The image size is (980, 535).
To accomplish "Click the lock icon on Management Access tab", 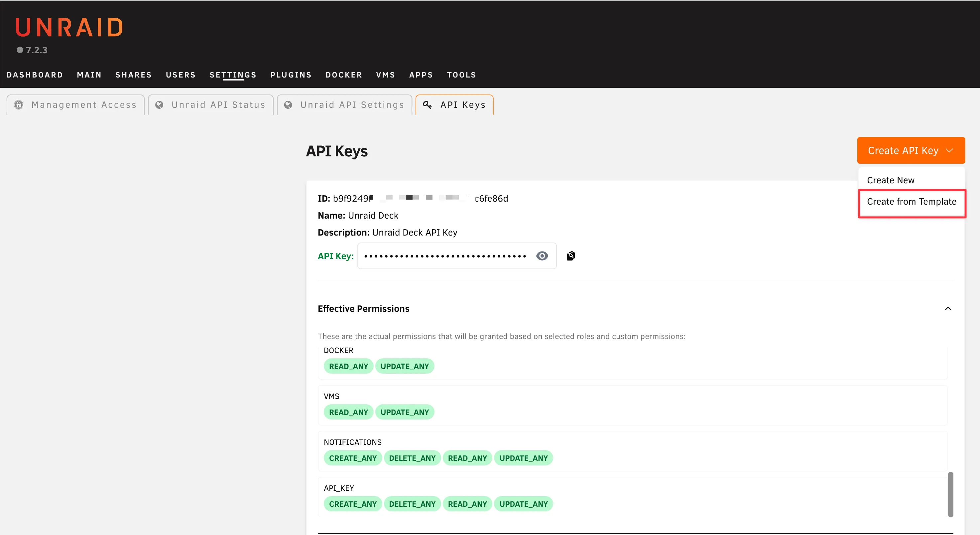I will [19, 105].
